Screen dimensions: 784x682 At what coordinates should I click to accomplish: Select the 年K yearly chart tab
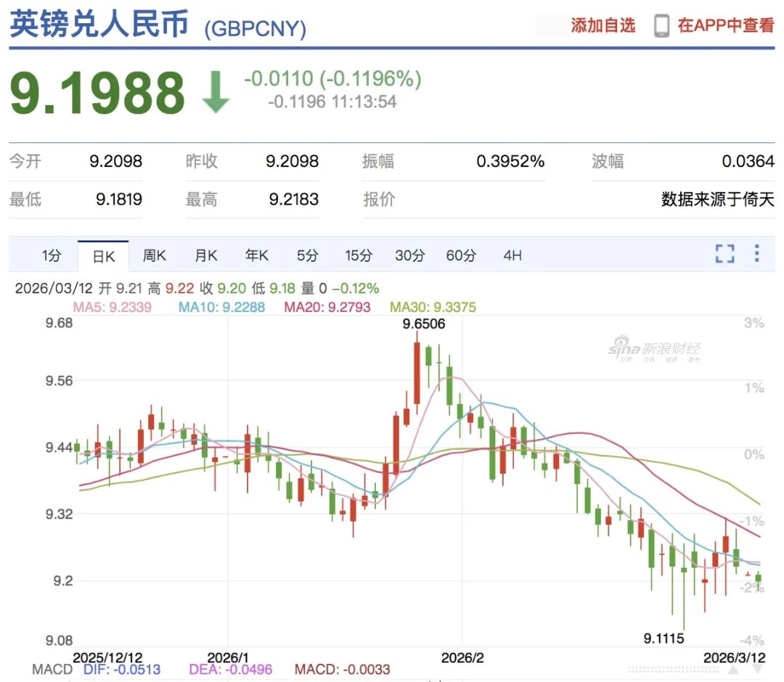(x=256, y=255)
